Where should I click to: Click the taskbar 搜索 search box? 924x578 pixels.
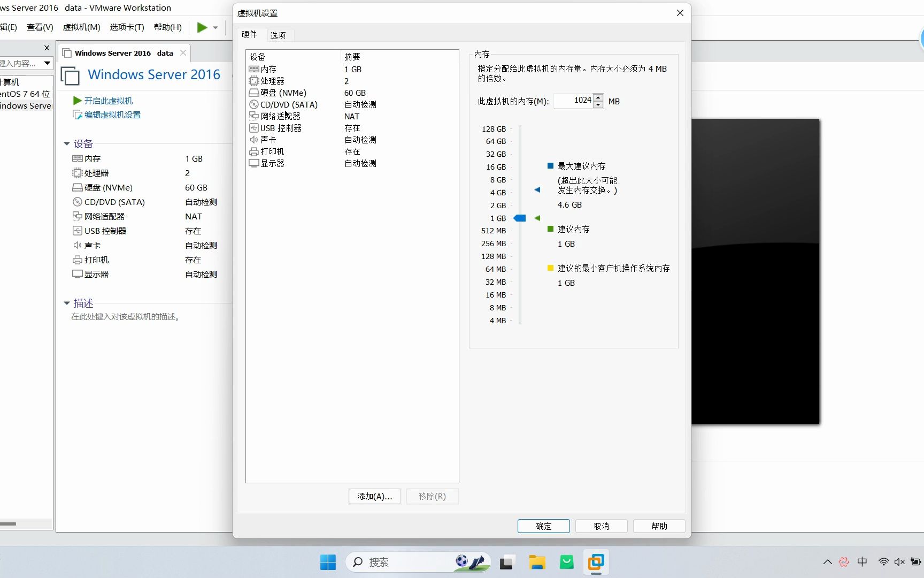click(x=418, y=562)
